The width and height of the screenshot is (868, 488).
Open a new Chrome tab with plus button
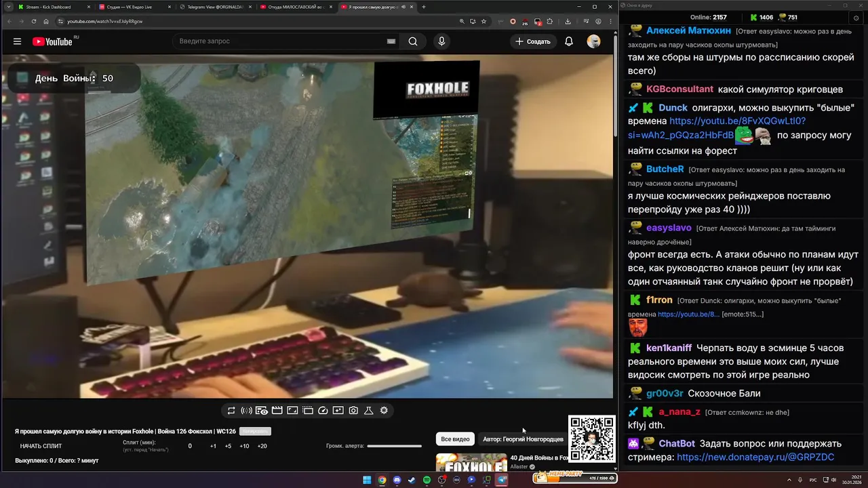pos(424,7)
